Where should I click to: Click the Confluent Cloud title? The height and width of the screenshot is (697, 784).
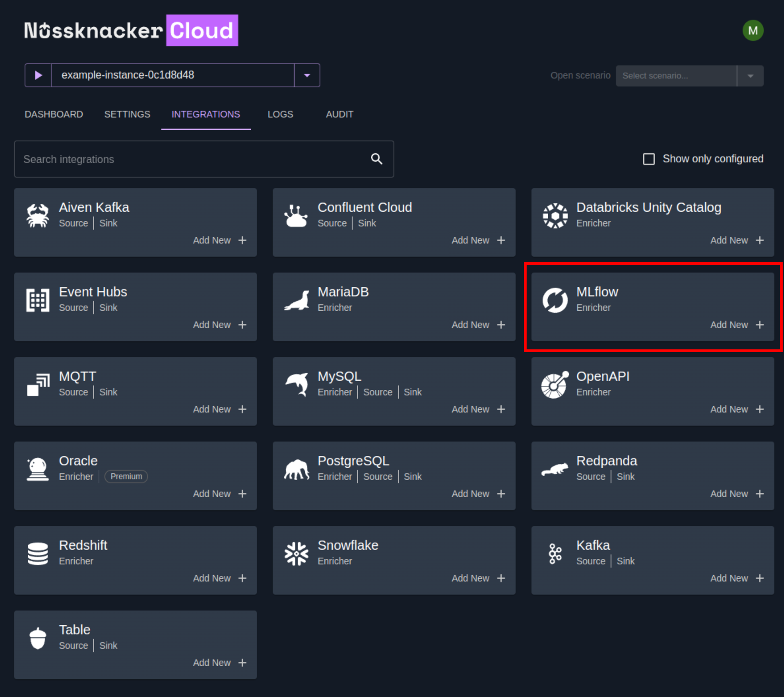365,207
